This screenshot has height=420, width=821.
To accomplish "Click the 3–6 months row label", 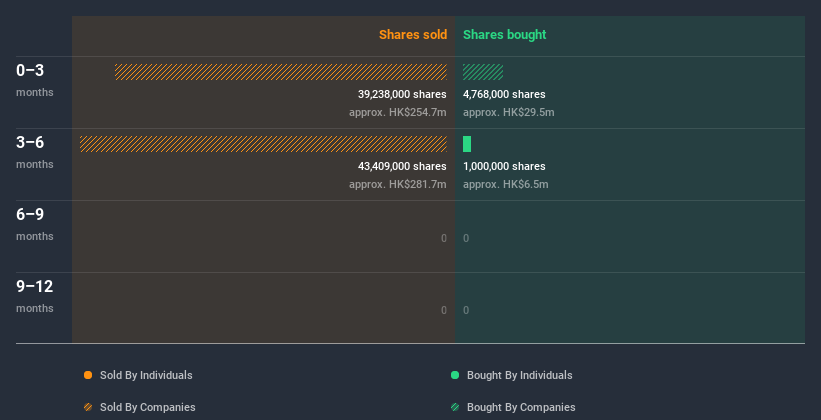I will click(35, 152).
